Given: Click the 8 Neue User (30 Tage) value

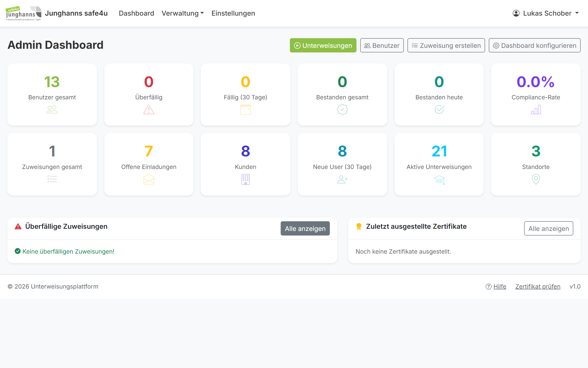Looking at the screenshot, I should click(342, 151).
